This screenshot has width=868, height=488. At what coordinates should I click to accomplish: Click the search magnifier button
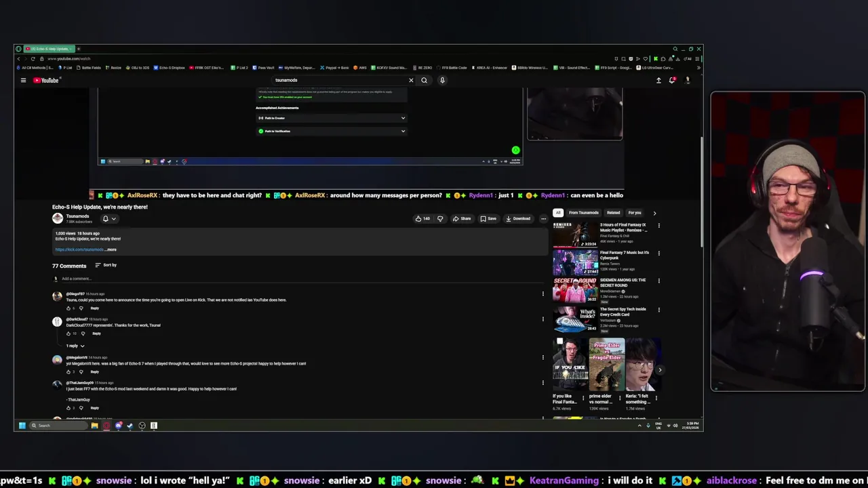tap(425, 80)
